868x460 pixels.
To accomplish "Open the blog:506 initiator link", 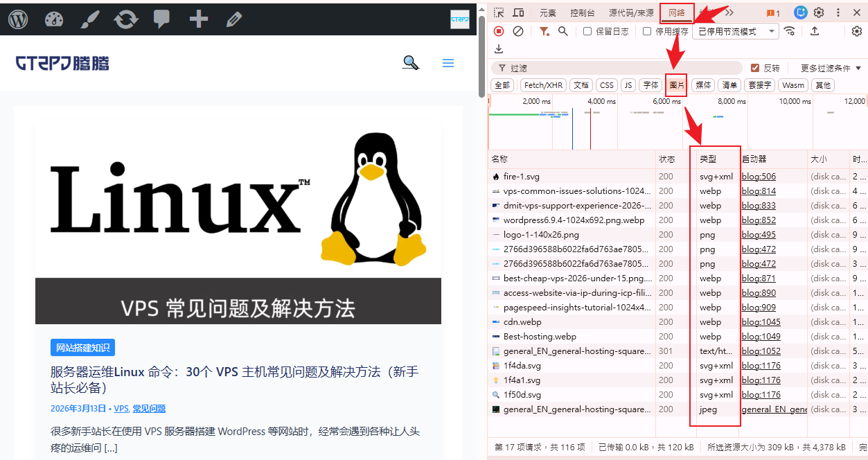I will (x=759, y=177).
